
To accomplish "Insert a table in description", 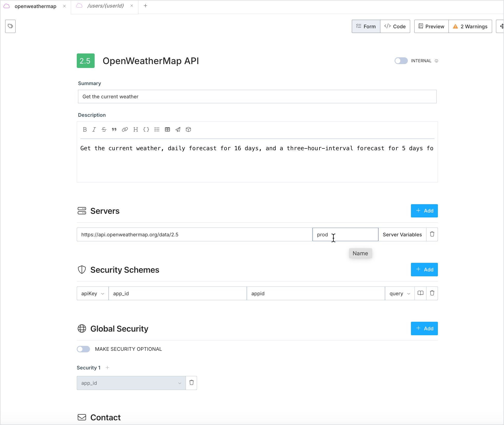I will click(167, 129).
